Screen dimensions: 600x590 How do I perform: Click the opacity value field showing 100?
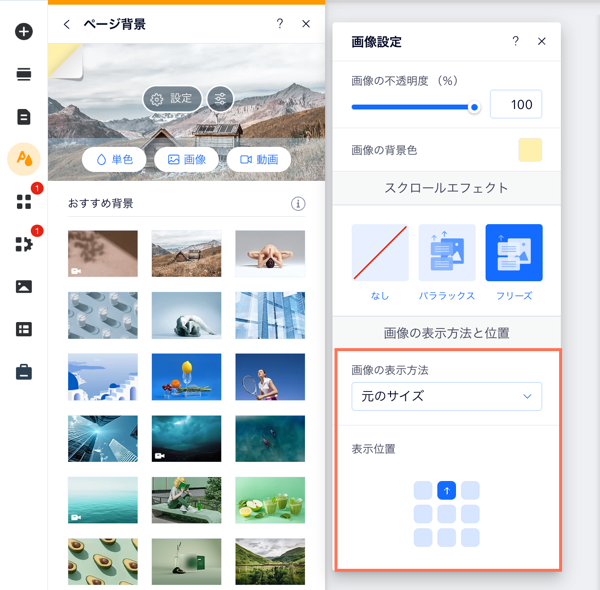[x=516, y=104]
